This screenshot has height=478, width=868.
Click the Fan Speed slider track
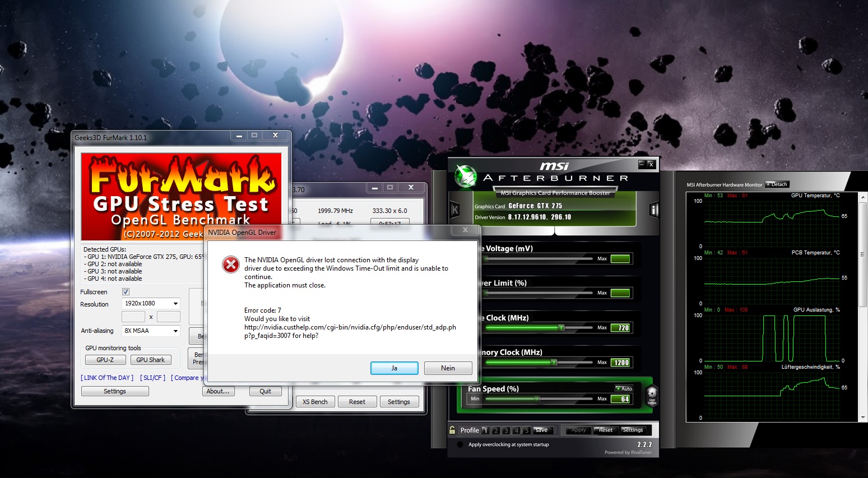[539, 399]
